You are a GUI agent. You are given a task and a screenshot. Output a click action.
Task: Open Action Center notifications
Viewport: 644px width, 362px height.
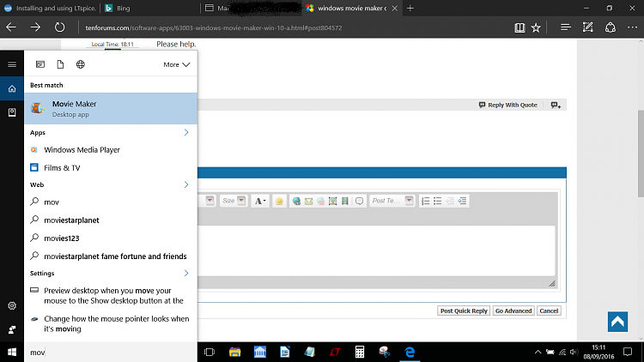[628, 353]
